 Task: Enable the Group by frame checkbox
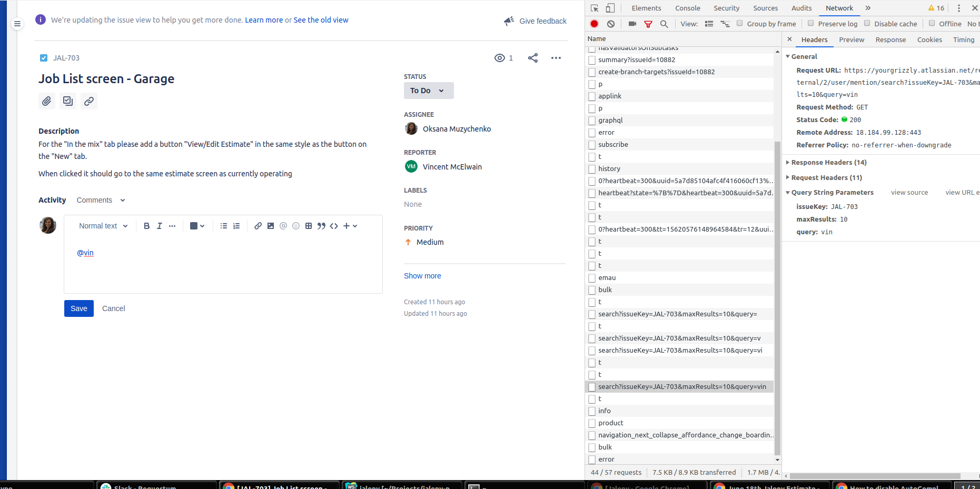pos(740,23)
